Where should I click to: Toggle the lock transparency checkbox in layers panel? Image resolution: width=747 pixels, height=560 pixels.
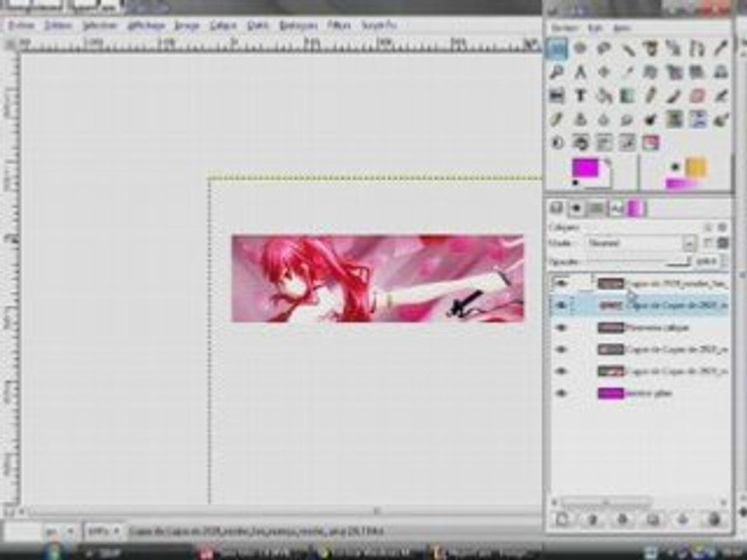click(x=708, y=243)
